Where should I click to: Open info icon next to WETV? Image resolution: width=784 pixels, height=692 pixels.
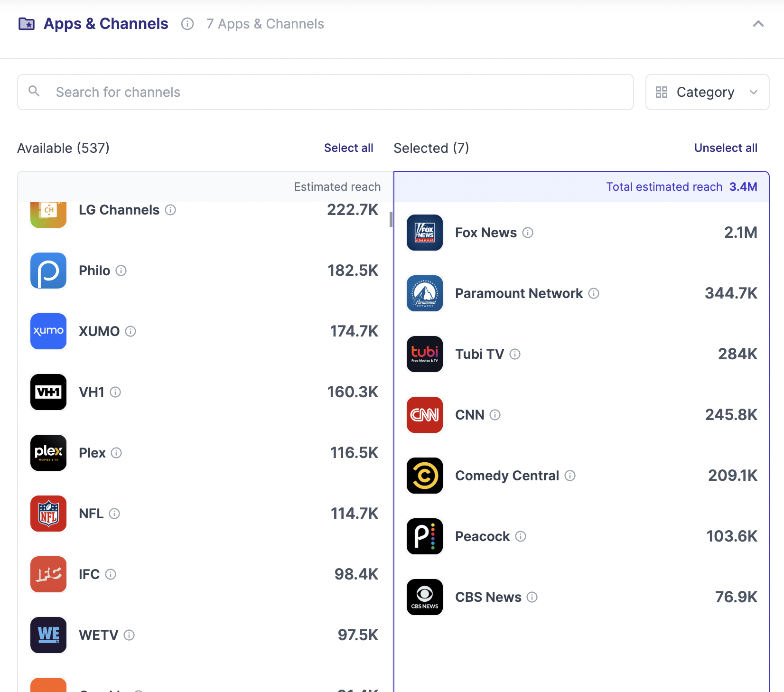click(129, 635)
